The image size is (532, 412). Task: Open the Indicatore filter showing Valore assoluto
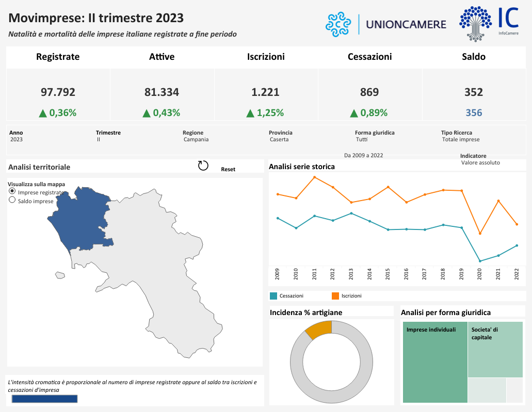[x=480, y=162]
